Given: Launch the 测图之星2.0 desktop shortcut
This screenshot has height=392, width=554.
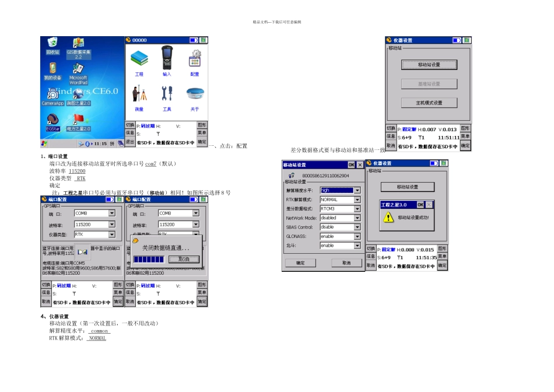Looking at the screenshot, I should coord(79,96).
